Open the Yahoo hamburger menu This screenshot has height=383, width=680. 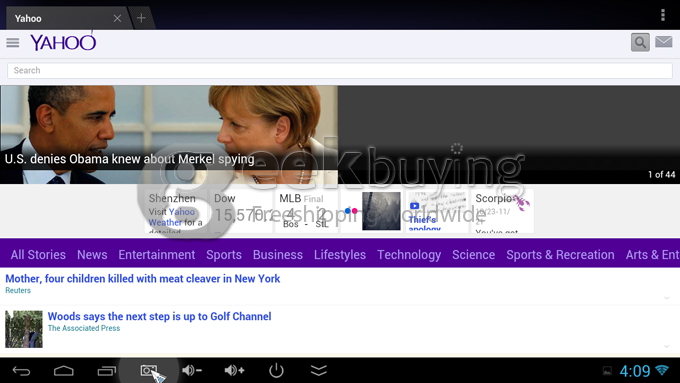(x=13, y=43)
